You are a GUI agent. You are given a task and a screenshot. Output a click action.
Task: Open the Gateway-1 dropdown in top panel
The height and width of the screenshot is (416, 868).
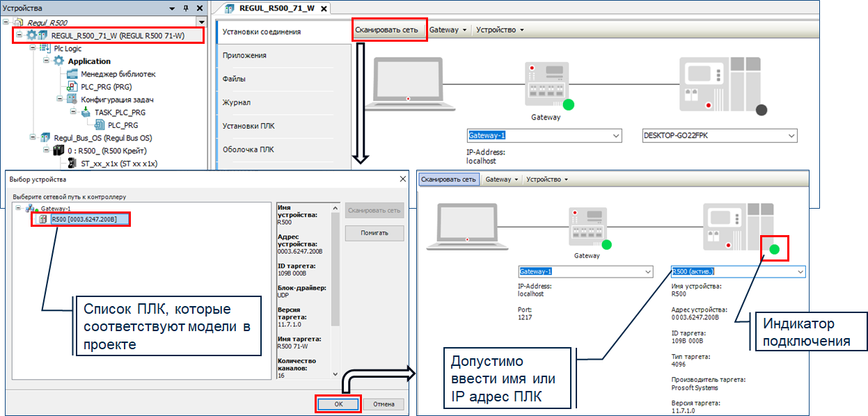coord(615,136)
